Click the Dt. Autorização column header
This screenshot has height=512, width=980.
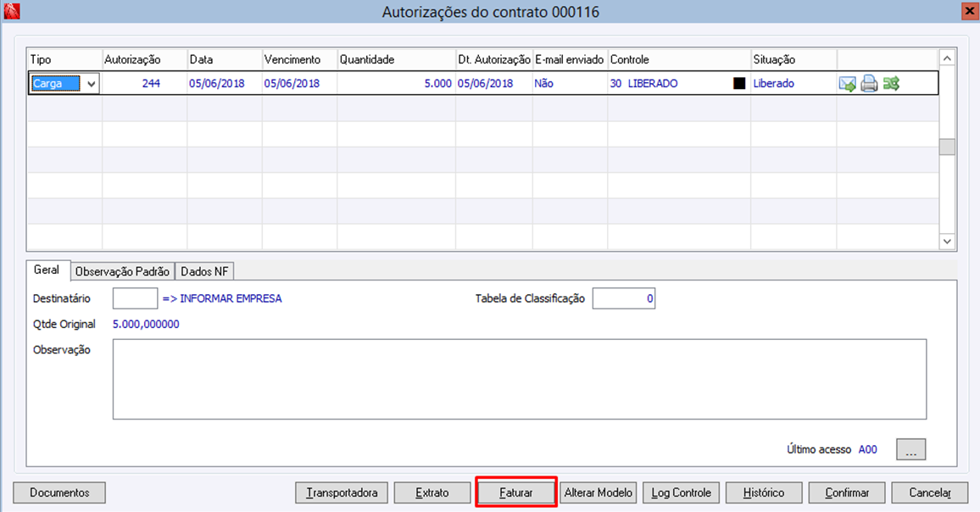point(493,59)
